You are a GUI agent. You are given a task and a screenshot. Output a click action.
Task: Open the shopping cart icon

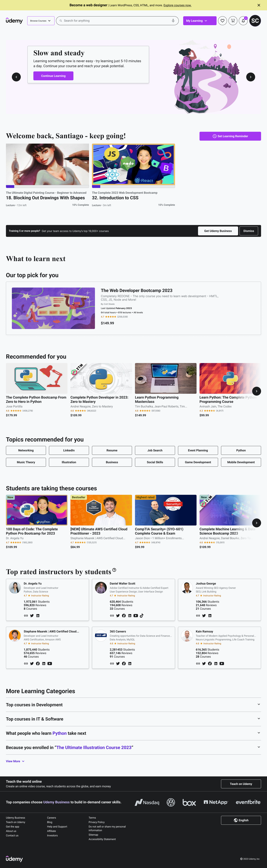tap(233, 21)
